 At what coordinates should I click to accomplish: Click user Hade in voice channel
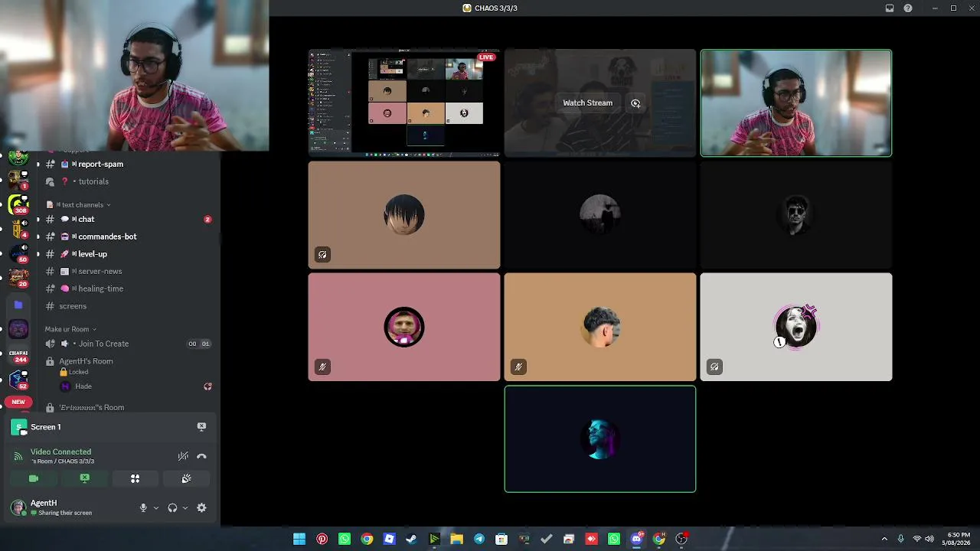(x=83, y=386)
